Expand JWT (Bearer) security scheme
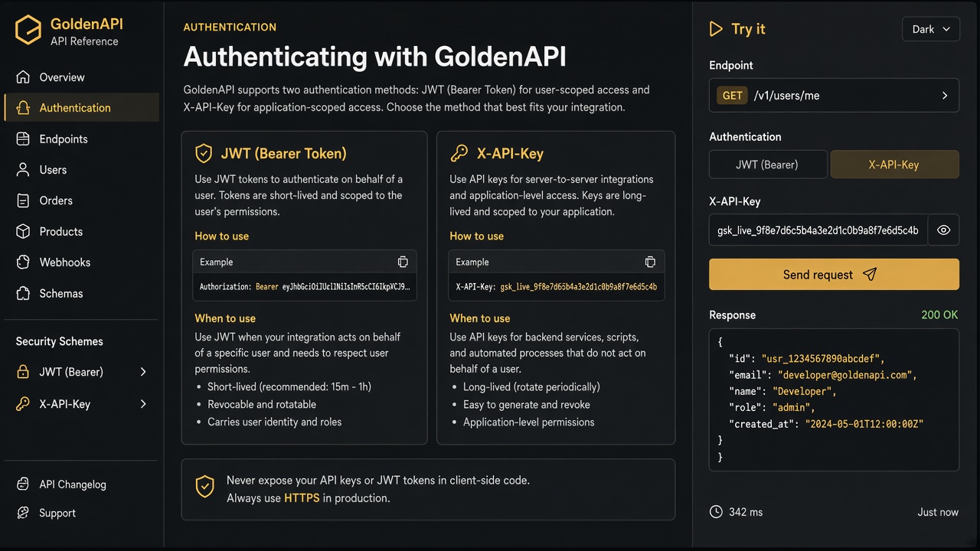 [82, 372]
